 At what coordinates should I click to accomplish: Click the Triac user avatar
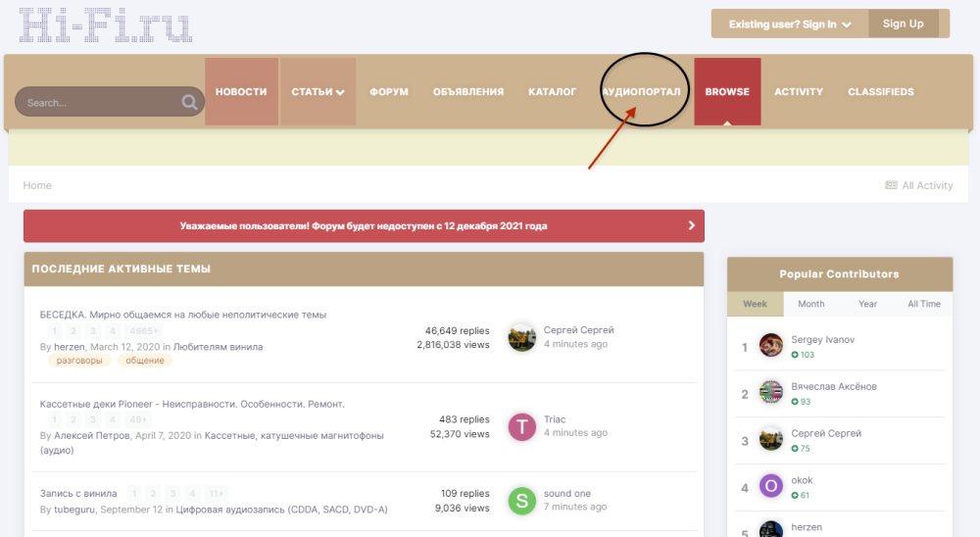tap(522, 426)
